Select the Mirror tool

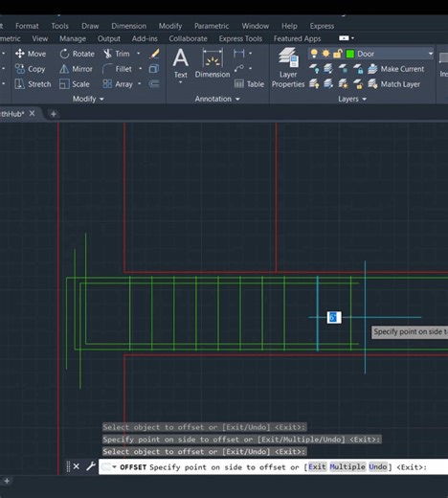coord(76,69)
